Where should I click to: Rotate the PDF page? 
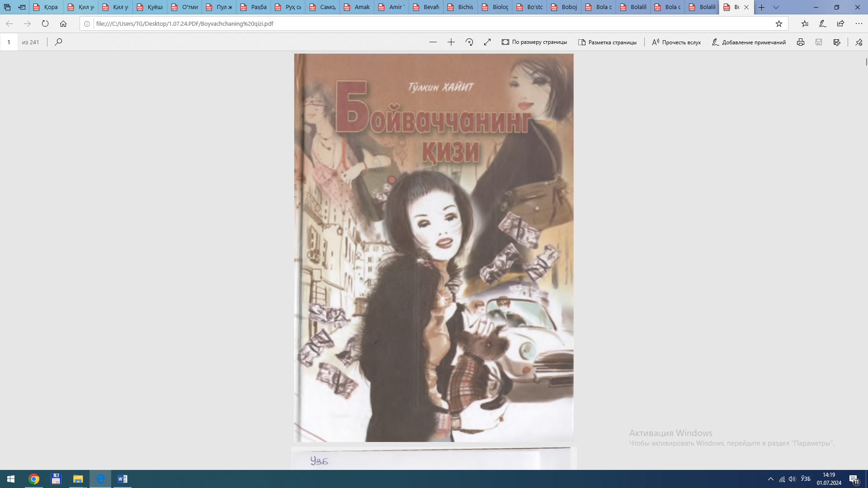click(469, 42)
